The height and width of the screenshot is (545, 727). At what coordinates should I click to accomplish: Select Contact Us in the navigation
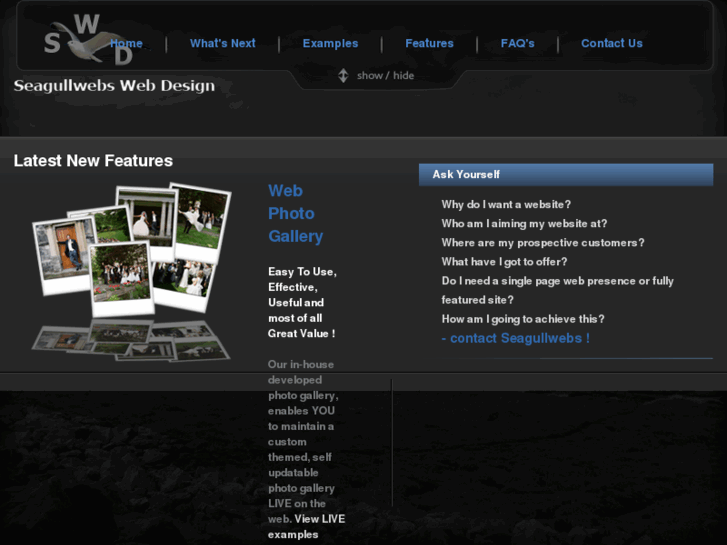coord(612,44)
